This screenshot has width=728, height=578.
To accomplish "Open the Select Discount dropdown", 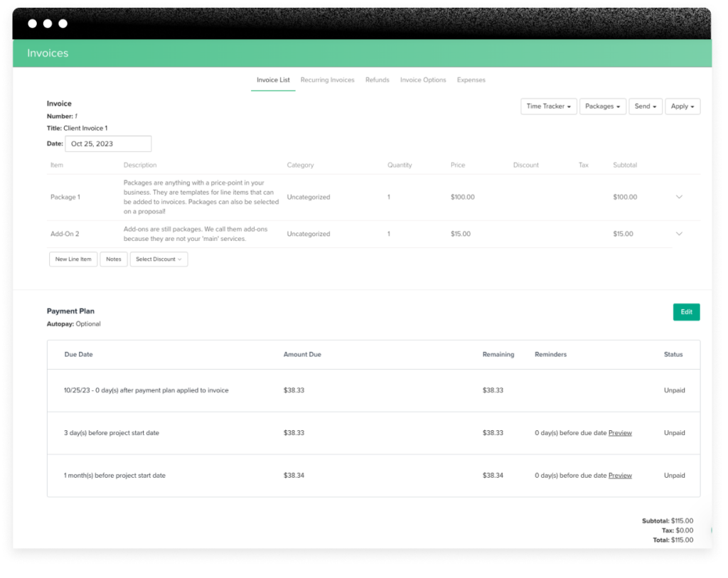I will [x=159, y=259].
